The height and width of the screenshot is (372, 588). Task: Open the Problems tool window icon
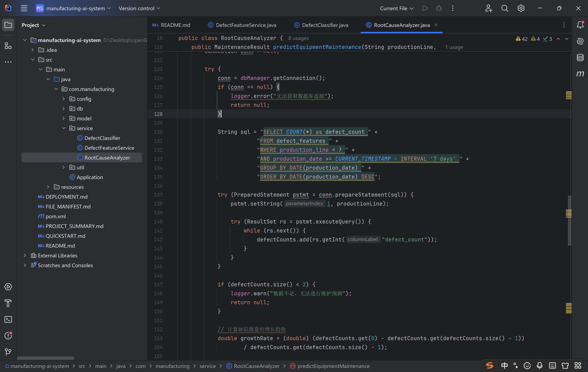point(8,336)
